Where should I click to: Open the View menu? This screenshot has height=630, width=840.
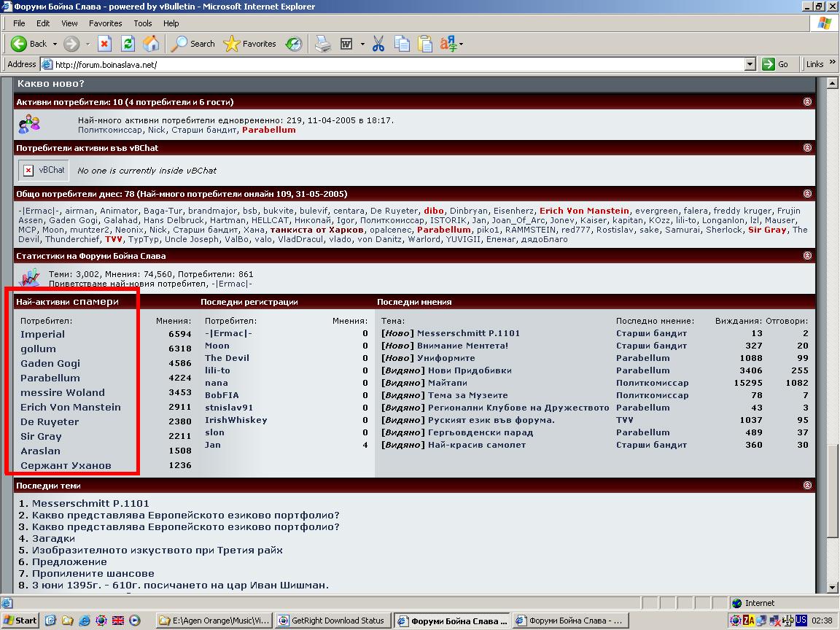[x=69, y=23]
